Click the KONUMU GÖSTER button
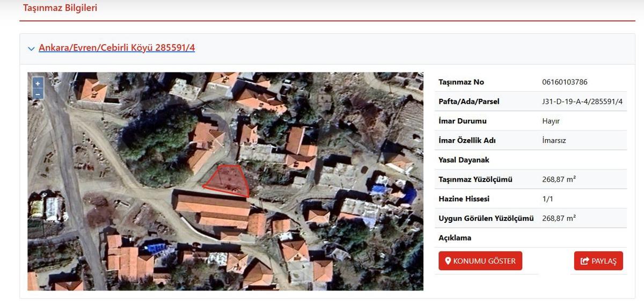Screen dimensions: 644x304 pyautogui.click(x=480, y=261)
